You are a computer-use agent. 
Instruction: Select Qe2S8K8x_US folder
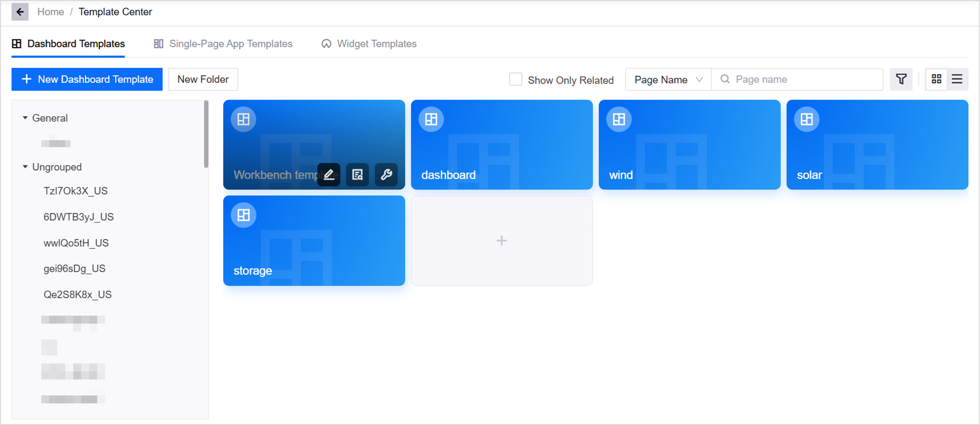pyautogui.click(x=78, y=294)
